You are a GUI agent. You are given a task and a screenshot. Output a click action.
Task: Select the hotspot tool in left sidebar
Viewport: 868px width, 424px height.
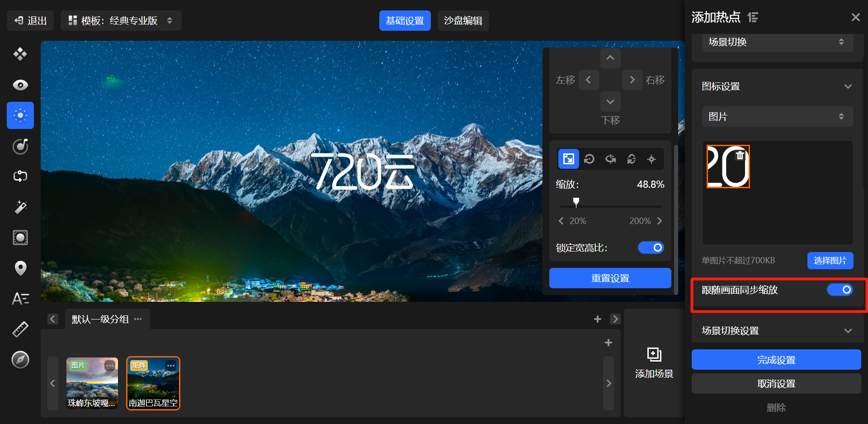click(x=20, y=115)
